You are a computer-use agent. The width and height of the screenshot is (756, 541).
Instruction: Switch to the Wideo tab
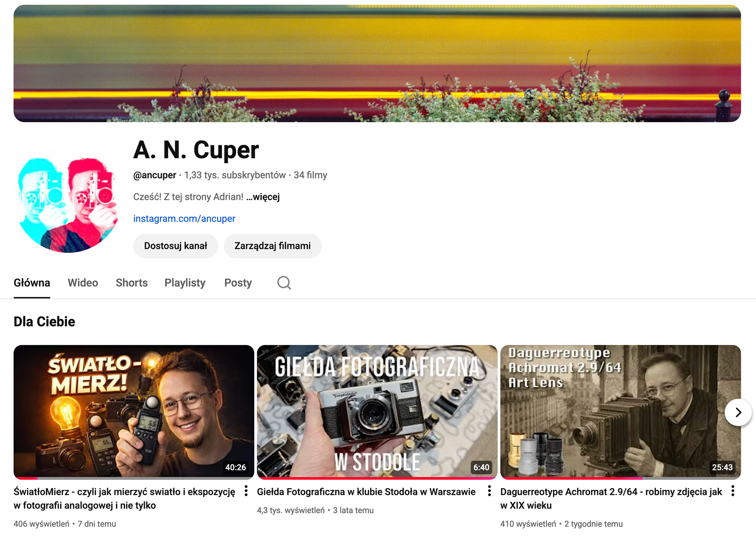coord(83,283)
